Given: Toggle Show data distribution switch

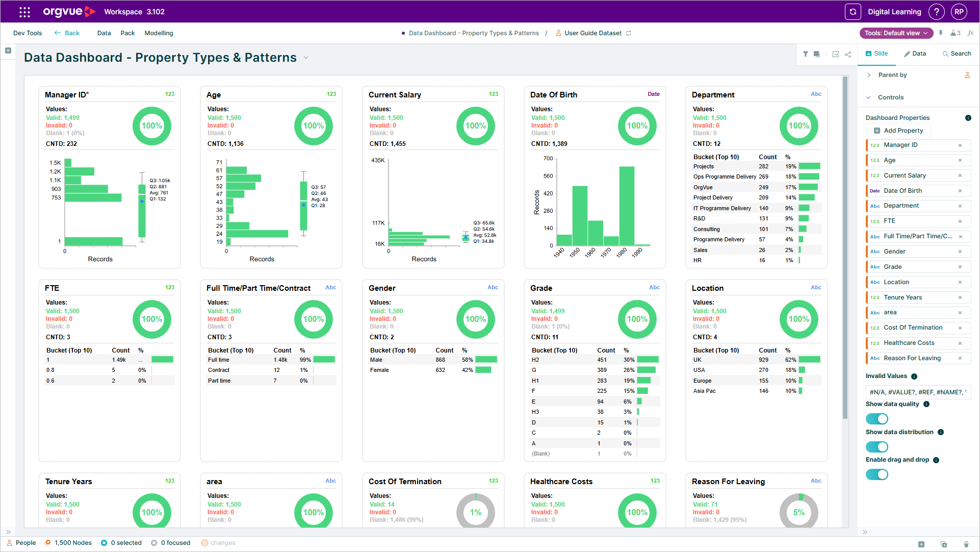Looking at the screenshot, I should click(877, 447).
